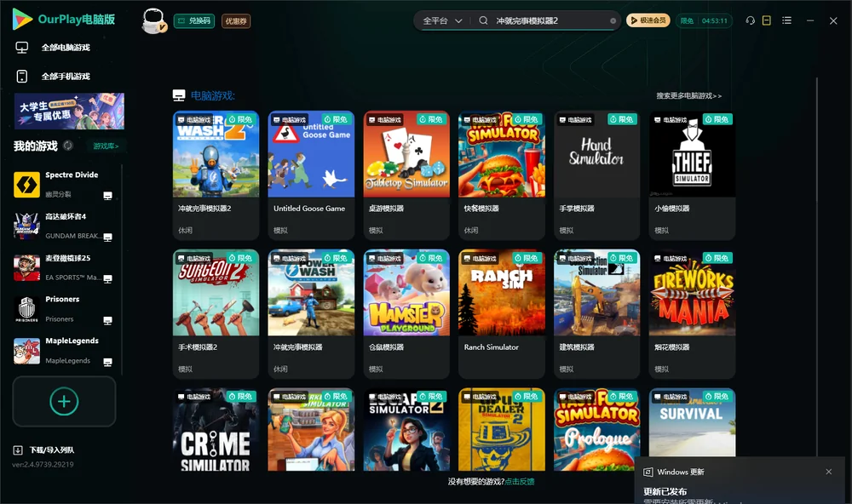Open the 仓鼠模拟器 Hamster Playground card
852x504 pixels.
click(406, 313)
